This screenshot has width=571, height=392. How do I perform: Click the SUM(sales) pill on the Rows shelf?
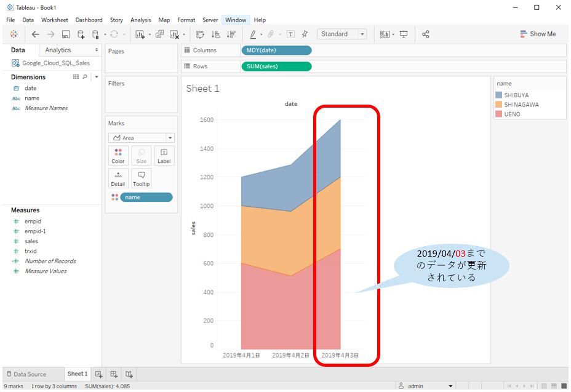pos(276,66)
